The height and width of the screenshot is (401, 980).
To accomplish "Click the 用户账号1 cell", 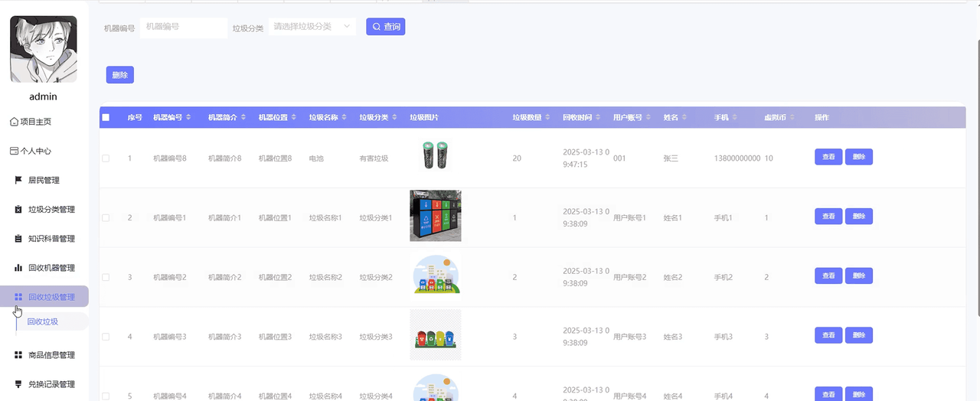I will [x=630, y=218].
